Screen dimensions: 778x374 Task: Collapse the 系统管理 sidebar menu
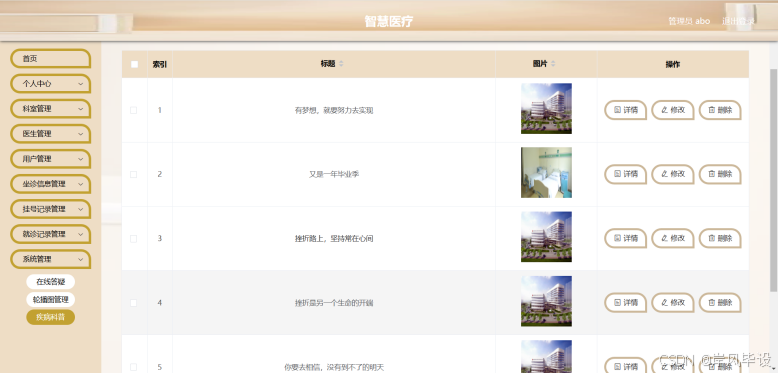pyautogui.click(x=51, y=259)
